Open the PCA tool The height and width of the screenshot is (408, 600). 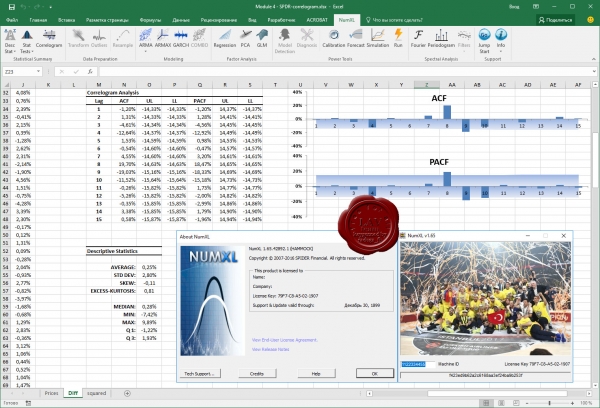coord(245,39)
